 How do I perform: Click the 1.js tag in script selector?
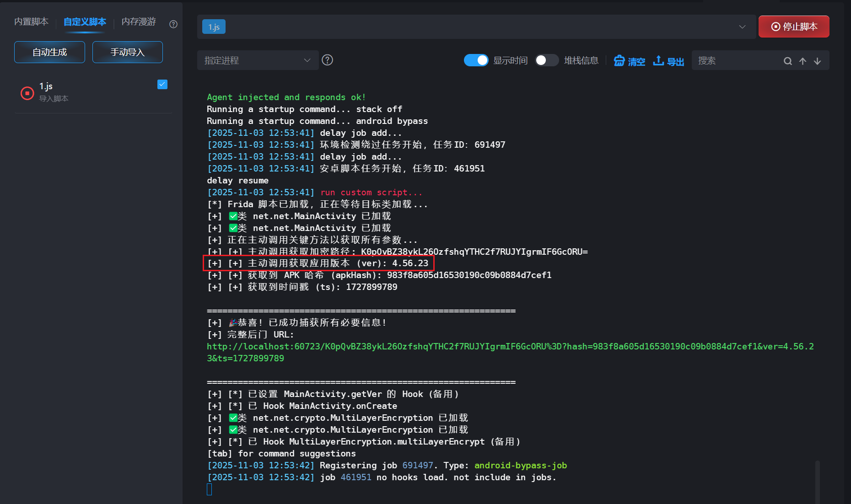click(214, 27)
